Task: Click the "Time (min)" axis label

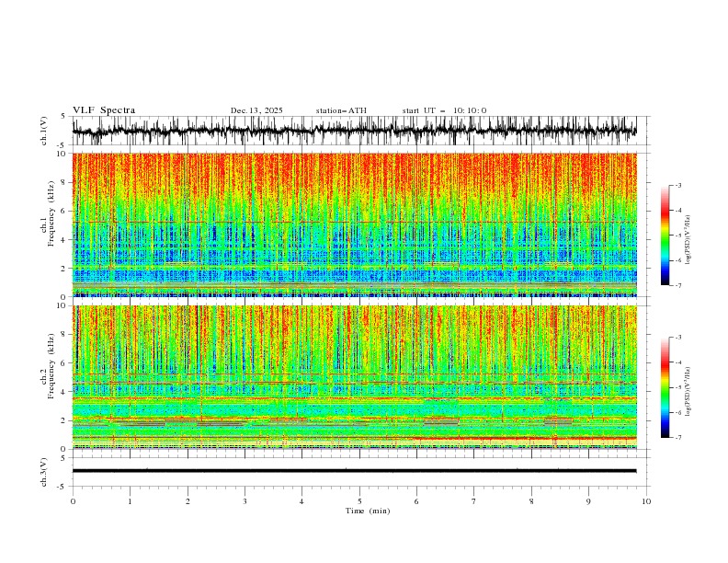Action: (368, 511)
